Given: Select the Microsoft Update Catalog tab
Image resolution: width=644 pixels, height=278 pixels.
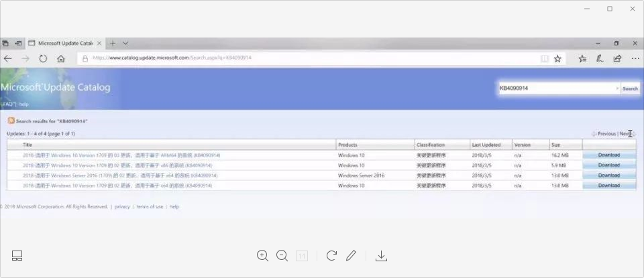Looking at the screenshot, I should (64, 43).
